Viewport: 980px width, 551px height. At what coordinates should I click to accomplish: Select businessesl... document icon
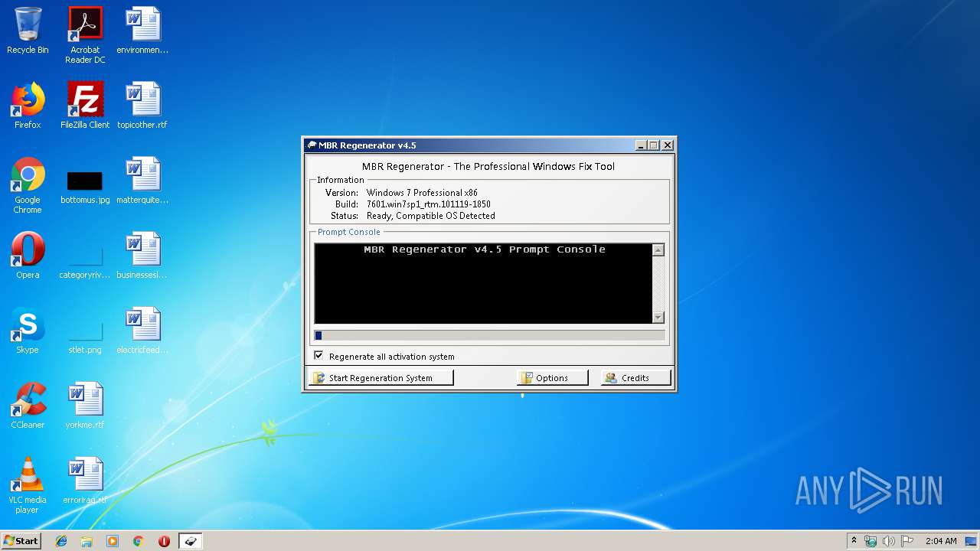click(142, 256)
